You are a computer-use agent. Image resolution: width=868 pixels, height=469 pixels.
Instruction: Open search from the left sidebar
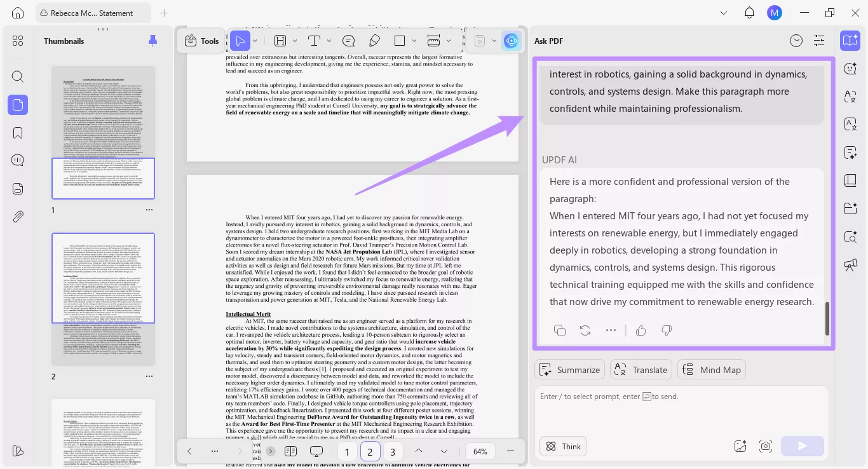(17, 76)
